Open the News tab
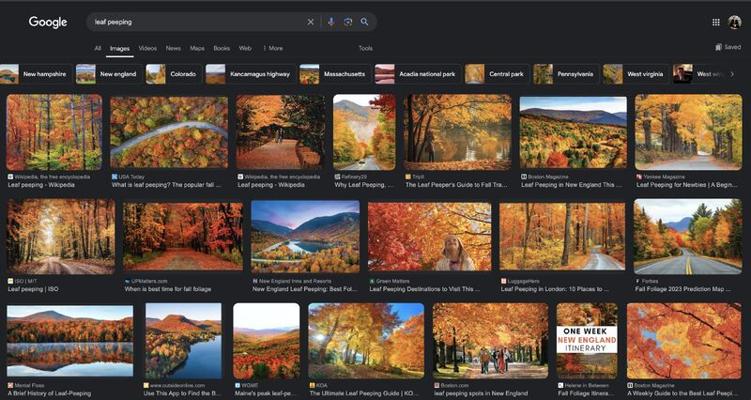This screenshot has height=400, width=751. (173, 48)
